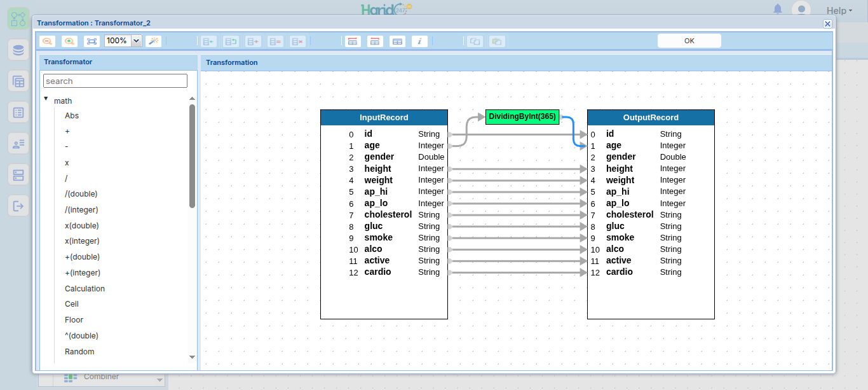Screen dimensions: 868x390
Task: Expand the Combiner dropdown arrow
Action: pos(160,380)
